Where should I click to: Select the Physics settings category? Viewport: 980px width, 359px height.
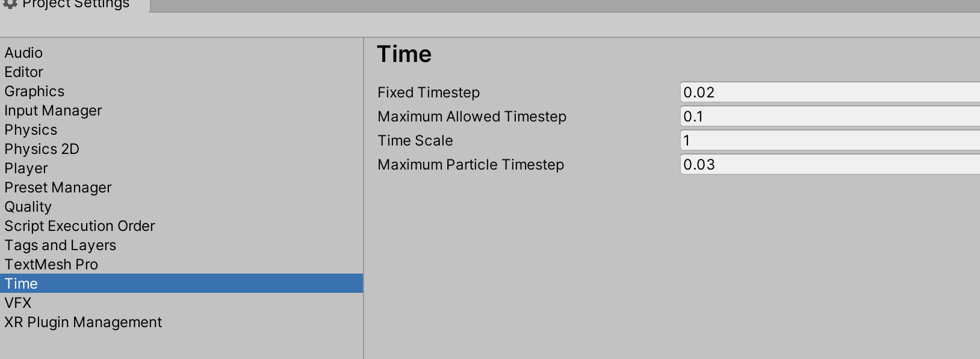point(31,130)
